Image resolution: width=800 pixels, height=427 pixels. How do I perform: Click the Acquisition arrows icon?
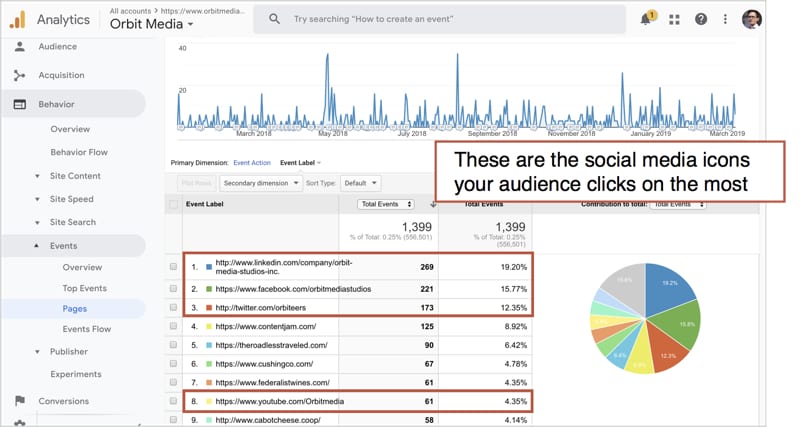(19, 76)
